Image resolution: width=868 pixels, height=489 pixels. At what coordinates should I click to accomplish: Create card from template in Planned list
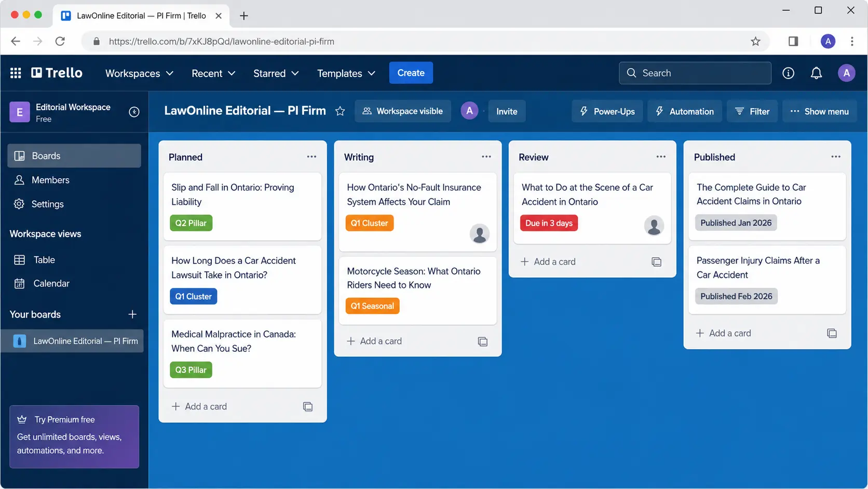(308, 407)
